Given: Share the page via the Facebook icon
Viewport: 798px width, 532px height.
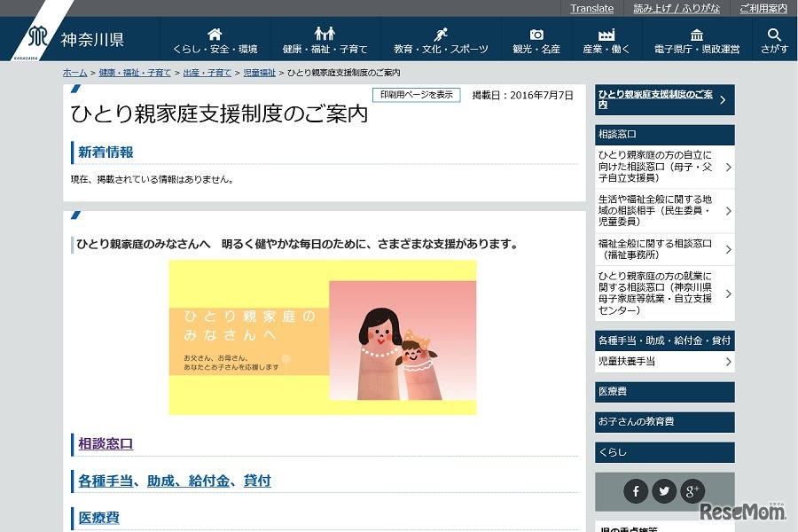Looking at the screenshot, I should click(x=635, y=490).
